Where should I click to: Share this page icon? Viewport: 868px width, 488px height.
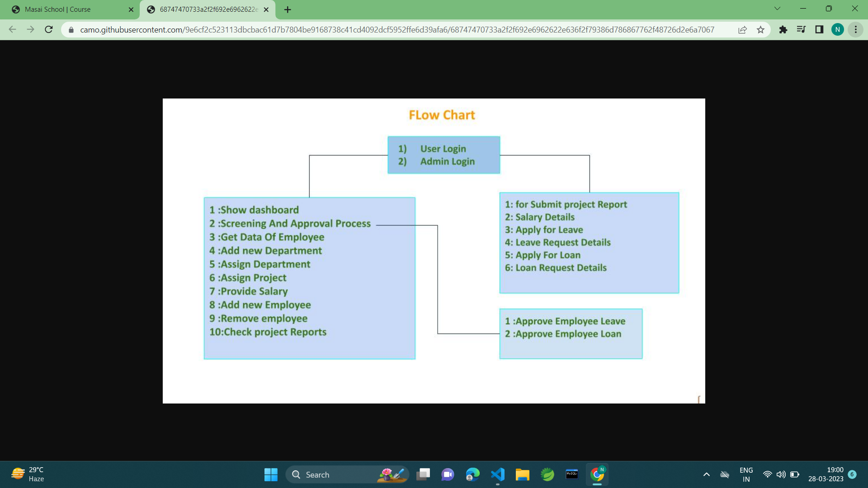(x=742, y=30)
